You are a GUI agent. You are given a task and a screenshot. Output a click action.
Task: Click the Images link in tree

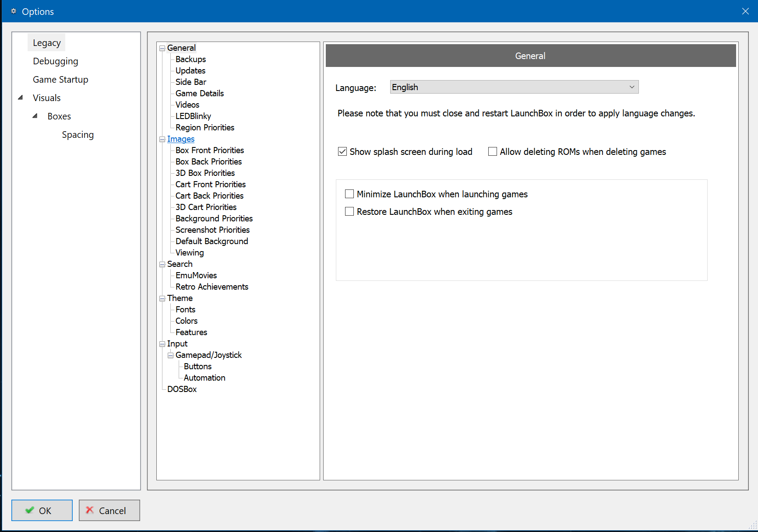point(181,139)
